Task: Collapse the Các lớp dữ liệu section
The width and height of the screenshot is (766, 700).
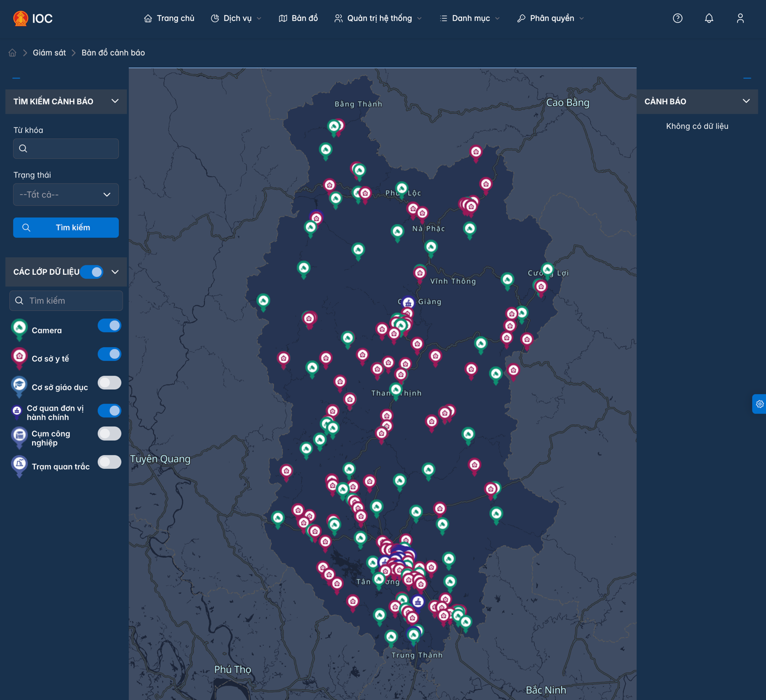Action: tap(115, 272)
